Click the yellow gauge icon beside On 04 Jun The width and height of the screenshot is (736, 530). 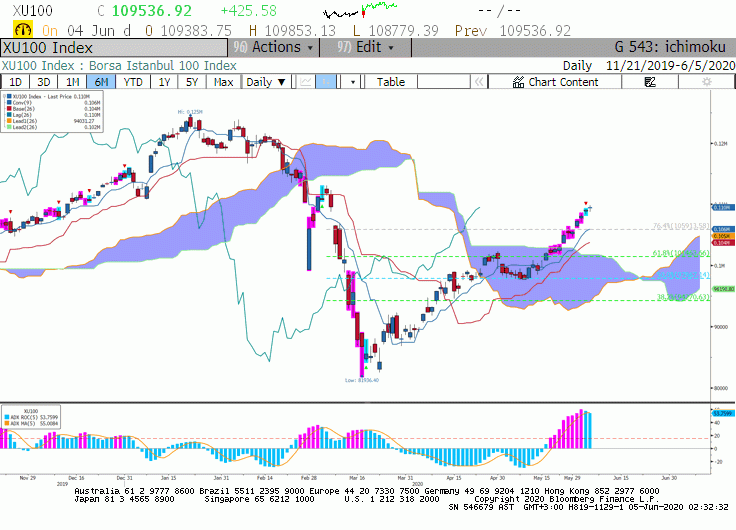point(23,30)
